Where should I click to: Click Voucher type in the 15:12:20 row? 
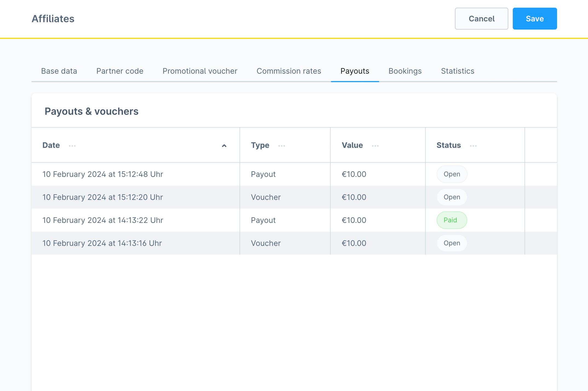point(266,197)
